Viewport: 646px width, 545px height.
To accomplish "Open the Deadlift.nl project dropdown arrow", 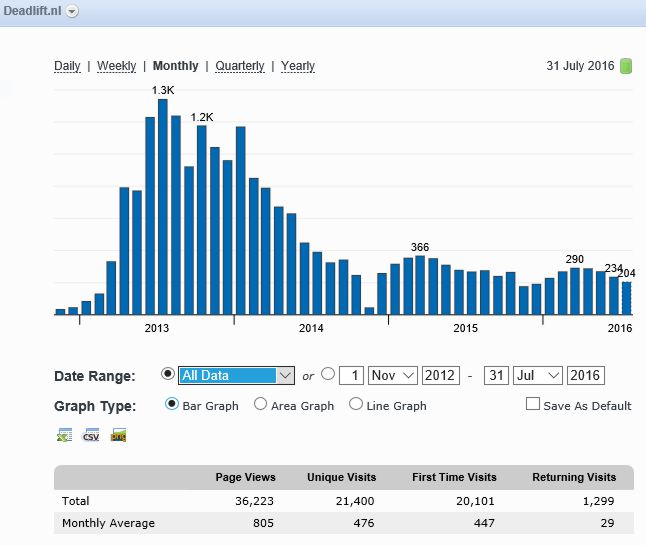I will (x=72, y=11).
